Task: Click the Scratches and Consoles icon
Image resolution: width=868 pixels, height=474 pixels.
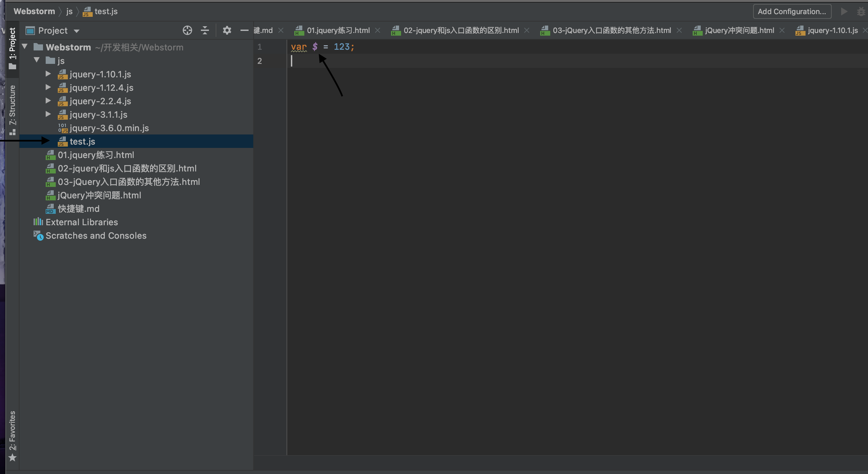Action: pyautogui.click(x=38, y=235)
